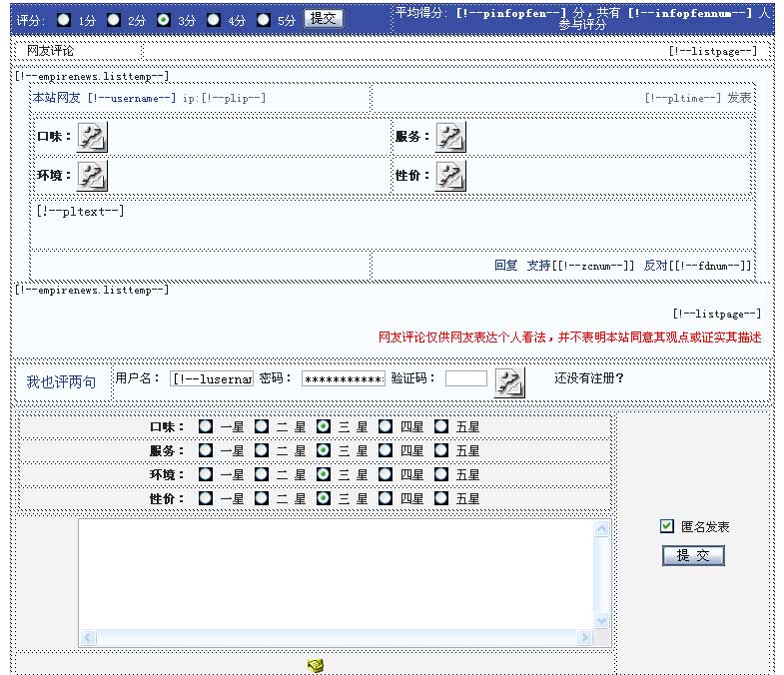
Task: Click the image placeholder icon beside 环境
Action: (92, 176)
